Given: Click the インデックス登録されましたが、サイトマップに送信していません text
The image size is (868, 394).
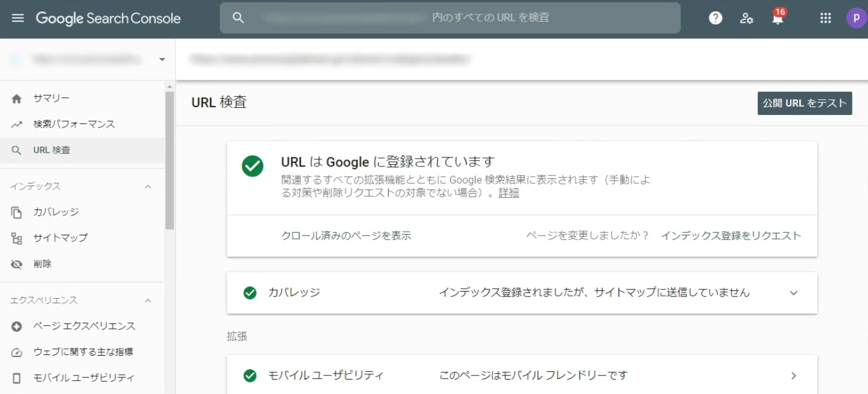Looking at the screenshot, I should click(x=594, y=293).
